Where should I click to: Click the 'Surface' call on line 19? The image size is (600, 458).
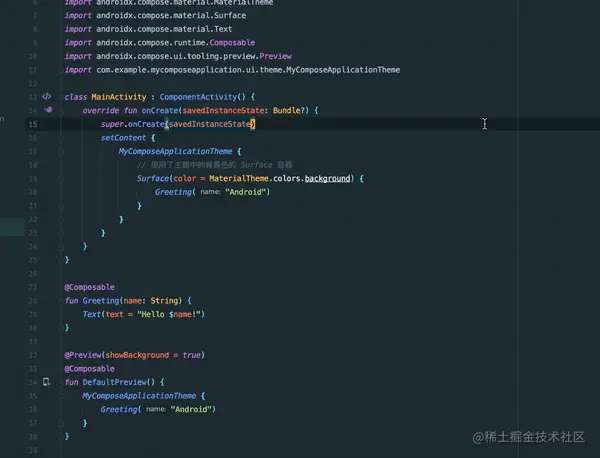(153, 179)
